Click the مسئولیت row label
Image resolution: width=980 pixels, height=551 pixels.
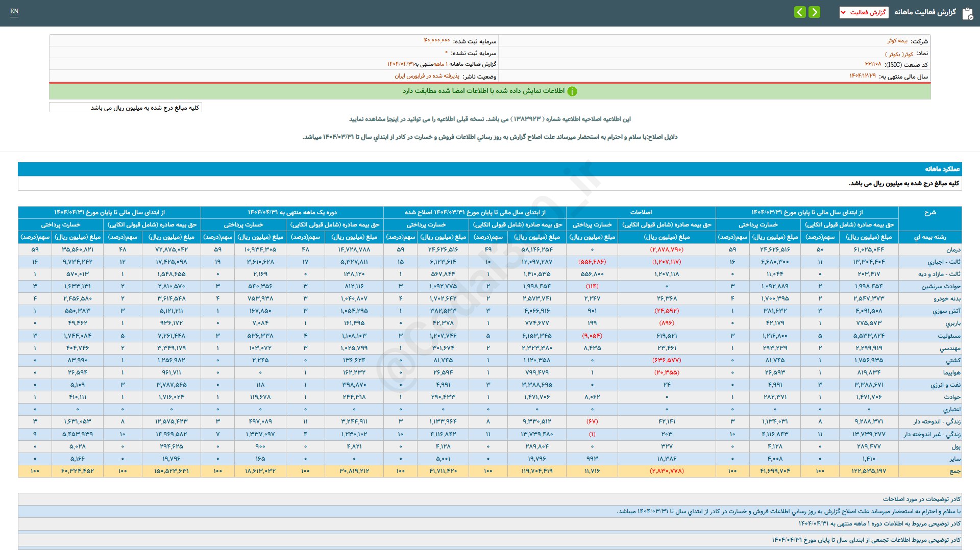[x=949, y=336]
